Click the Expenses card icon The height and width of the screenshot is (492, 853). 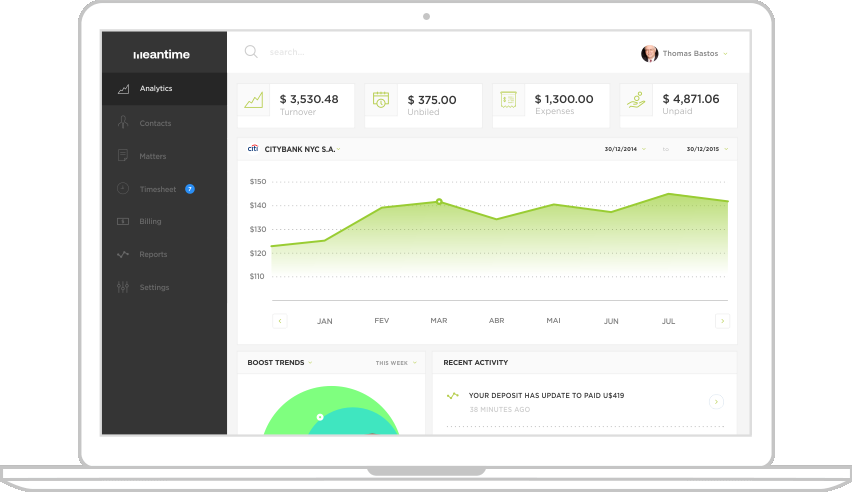pyautogui.click(x=508, y=100)
